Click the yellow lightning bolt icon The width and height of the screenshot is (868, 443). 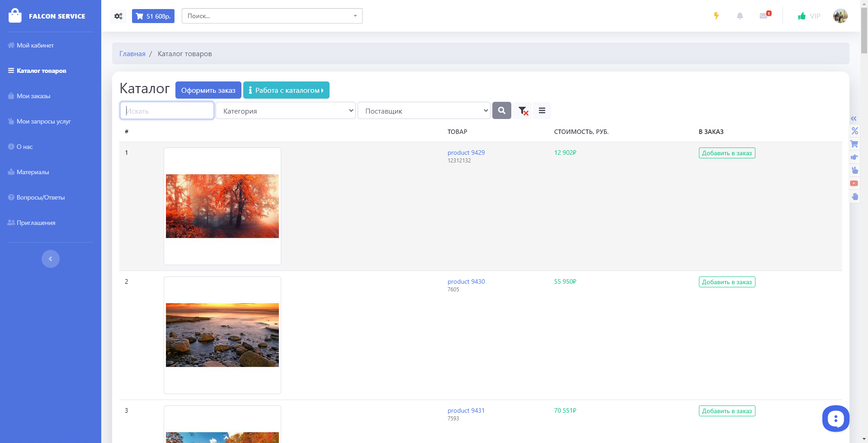(716, 16)
